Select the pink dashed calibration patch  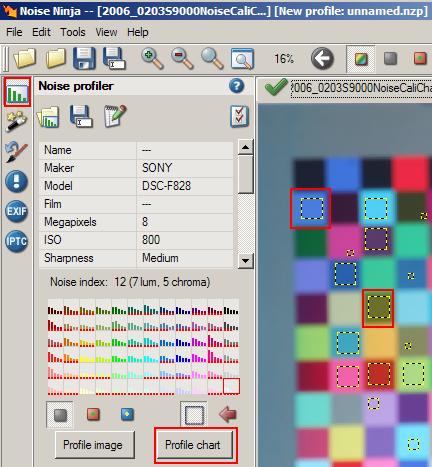coord(348,376)
